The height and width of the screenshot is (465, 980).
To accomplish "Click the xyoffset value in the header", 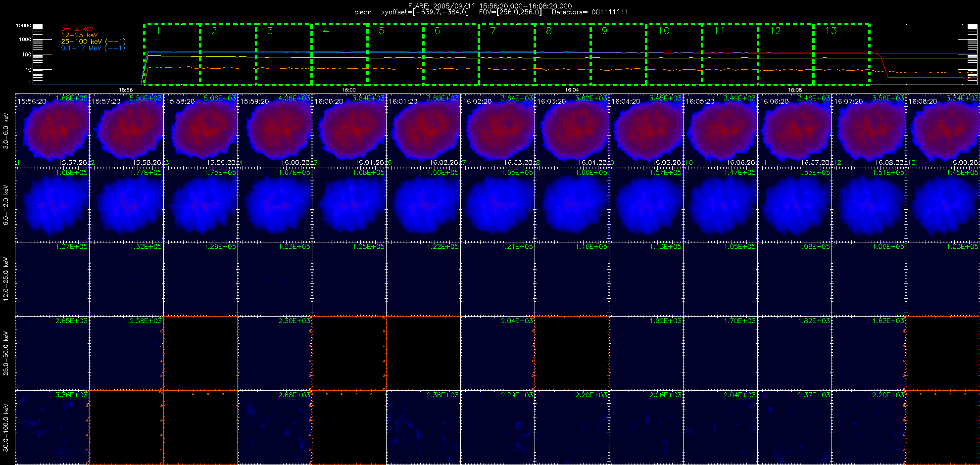I will (425, 12).
